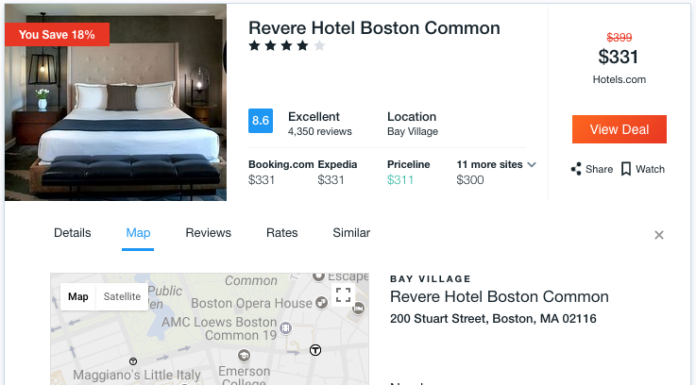Click the View Deal button
The image size is (696, 385).
pos(619,129)
